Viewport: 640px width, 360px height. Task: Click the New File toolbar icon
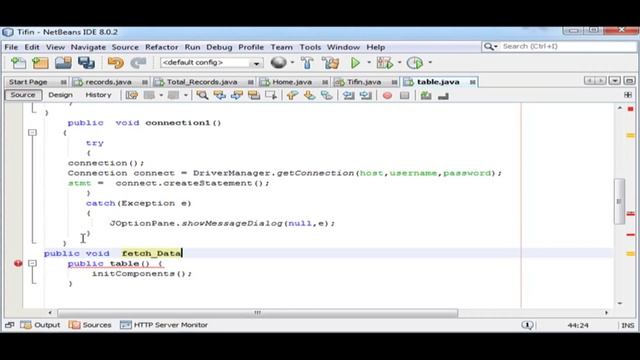point(18,63)
